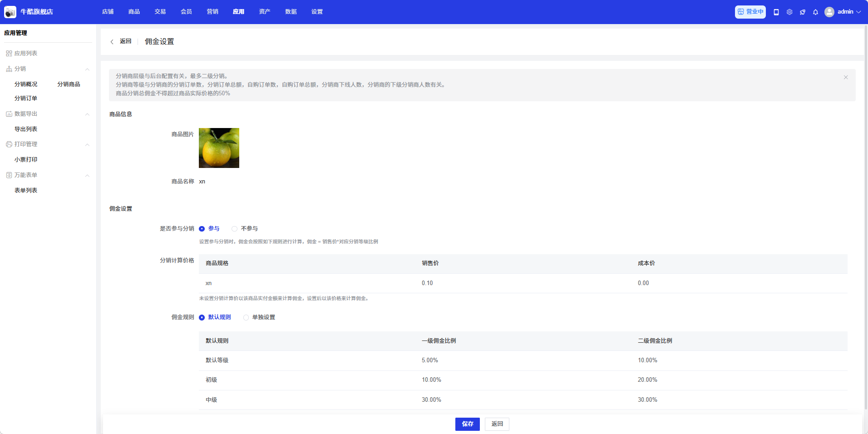Open 分销商品 in the sidebar

point(69,84)
